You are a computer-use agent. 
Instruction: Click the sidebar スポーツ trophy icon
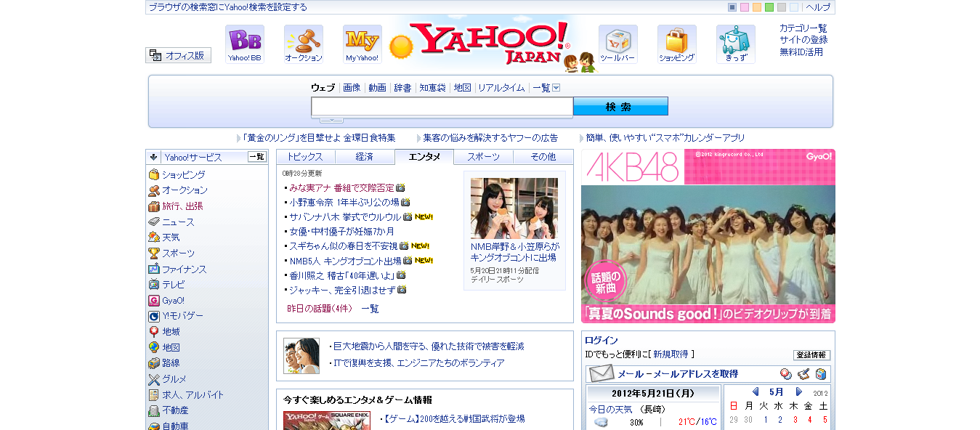pos(154,253)
